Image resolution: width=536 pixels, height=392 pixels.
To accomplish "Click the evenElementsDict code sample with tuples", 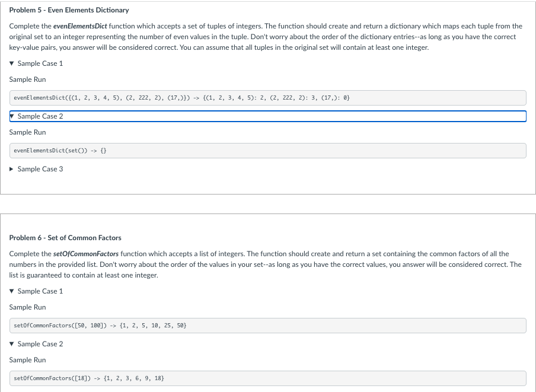I will pyautogui.click(x=267, y=98).
